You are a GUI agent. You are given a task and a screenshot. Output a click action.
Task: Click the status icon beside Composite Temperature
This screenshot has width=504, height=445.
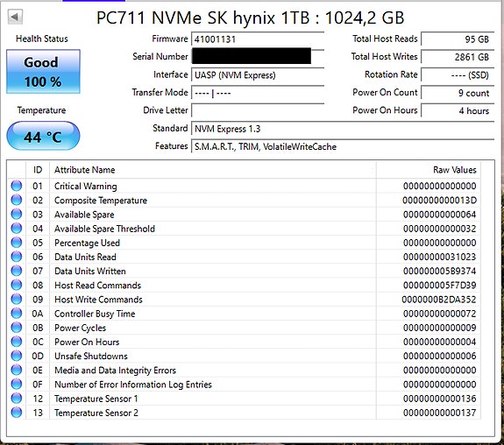point(17,200)
